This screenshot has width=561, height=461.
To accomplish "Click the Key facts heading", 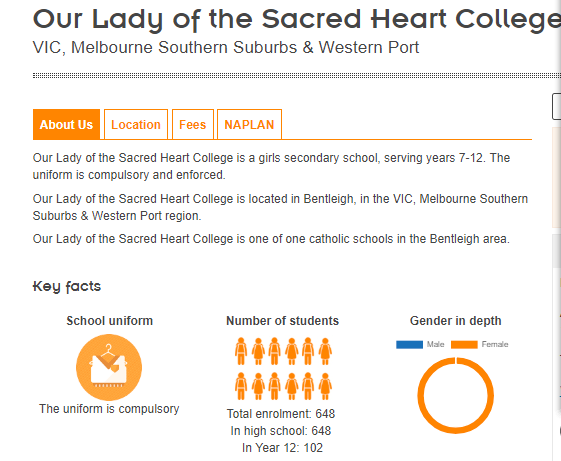I will [67, 286].
